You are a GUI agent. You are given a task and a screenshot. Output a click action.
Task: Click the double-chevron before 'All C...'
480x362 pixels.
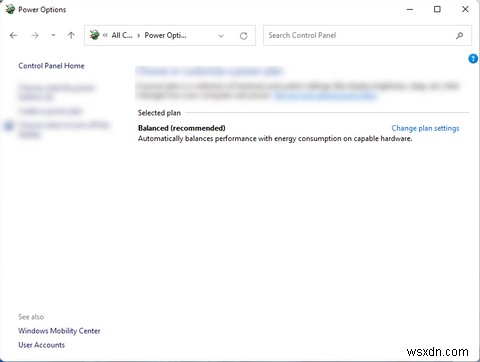105,35
